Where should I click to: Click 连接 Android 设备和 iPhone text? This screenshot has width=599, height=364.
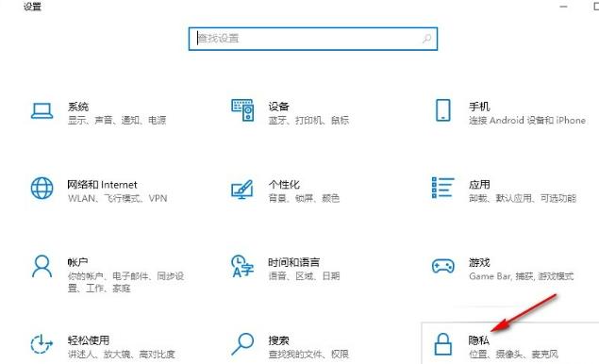(527, 121)
